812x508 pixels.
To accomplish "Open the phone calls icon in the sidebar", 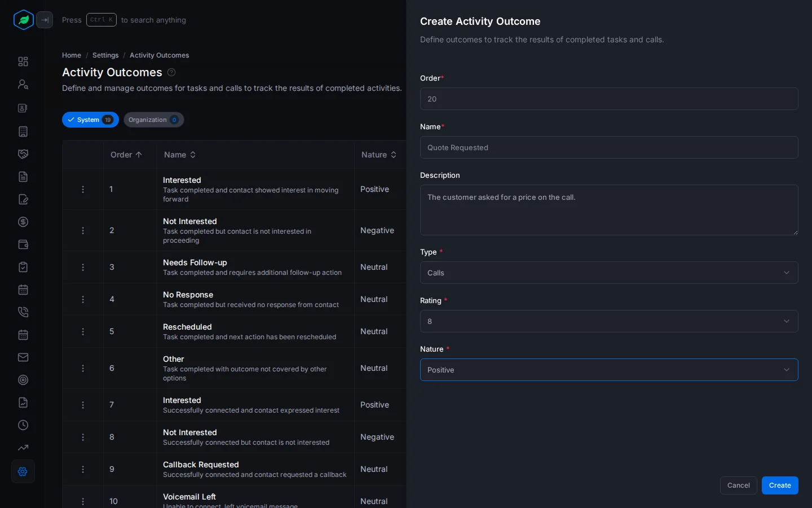I will (23, 312).
